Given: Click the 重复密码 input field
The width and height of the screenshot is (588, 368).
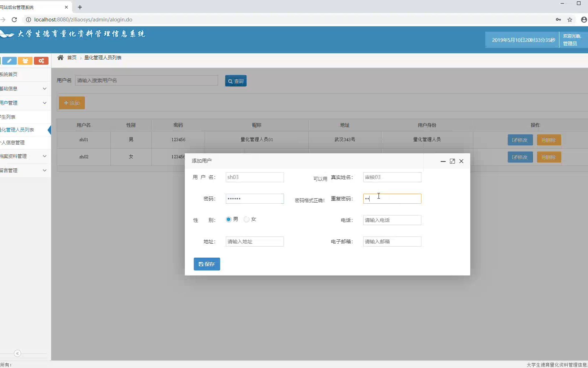Looking at the screenshot, I should click(x=392, y=199).
